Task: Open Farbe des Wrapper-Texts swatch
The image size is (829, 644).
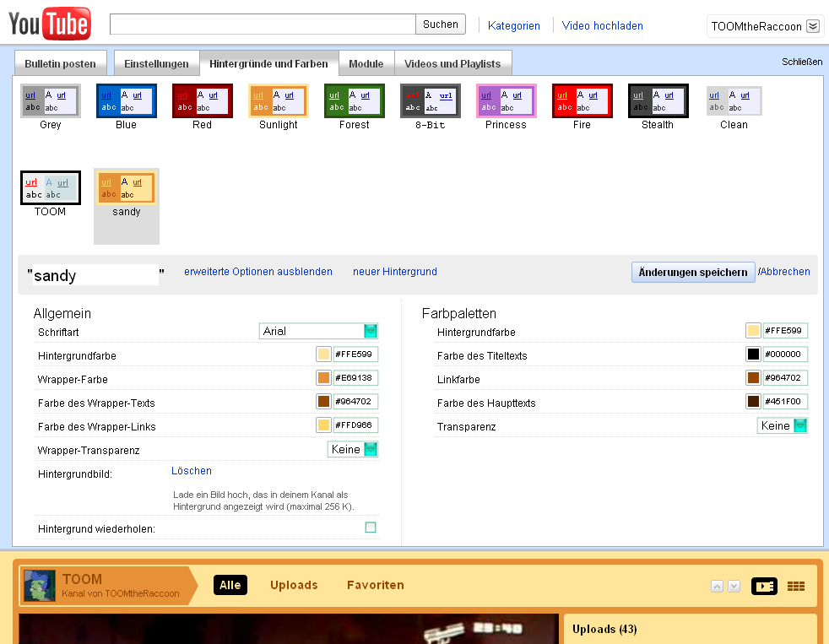Action: point(323,401)
